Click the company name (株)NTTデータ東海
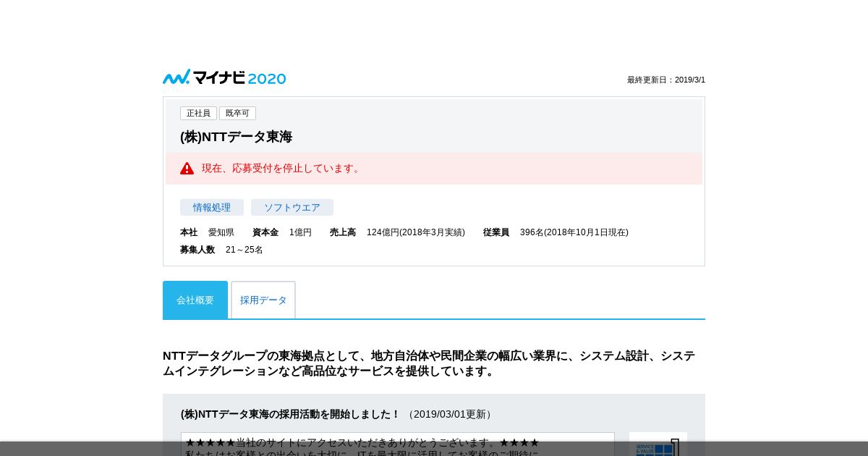 (x=237, y=137)
